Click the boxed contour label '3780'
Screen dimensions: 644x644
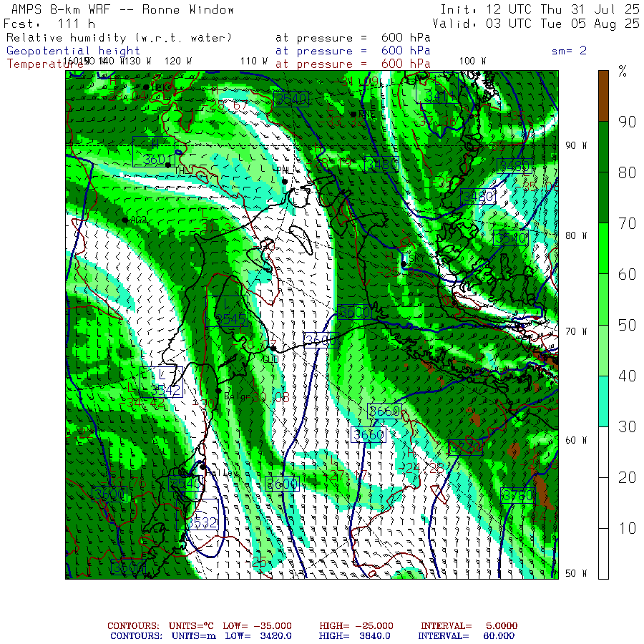(x=517, y=496)
